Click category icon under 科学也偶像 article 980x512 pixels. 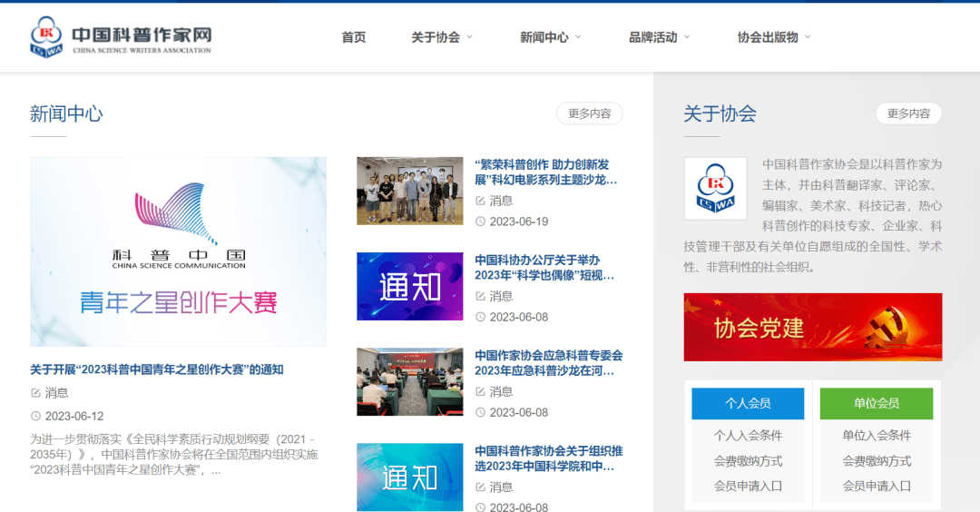(480, 296)
